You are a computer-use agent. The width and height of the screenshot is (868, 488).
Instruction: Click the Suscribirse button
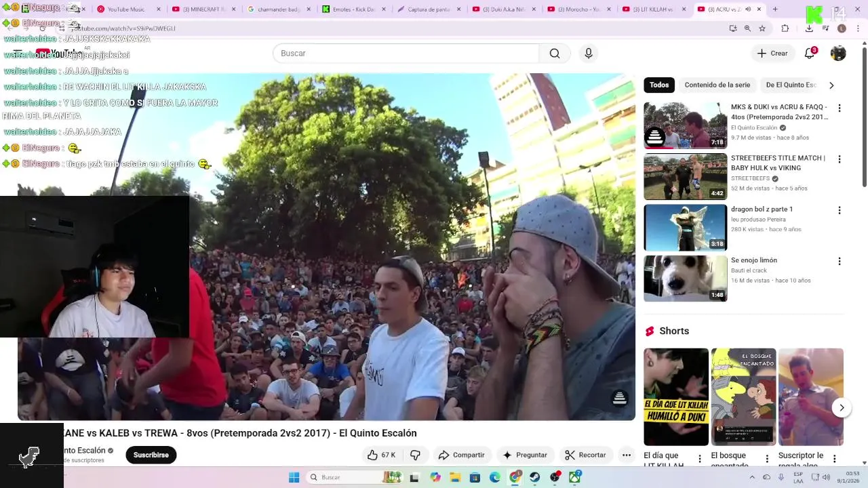click(x=151, y=455)
